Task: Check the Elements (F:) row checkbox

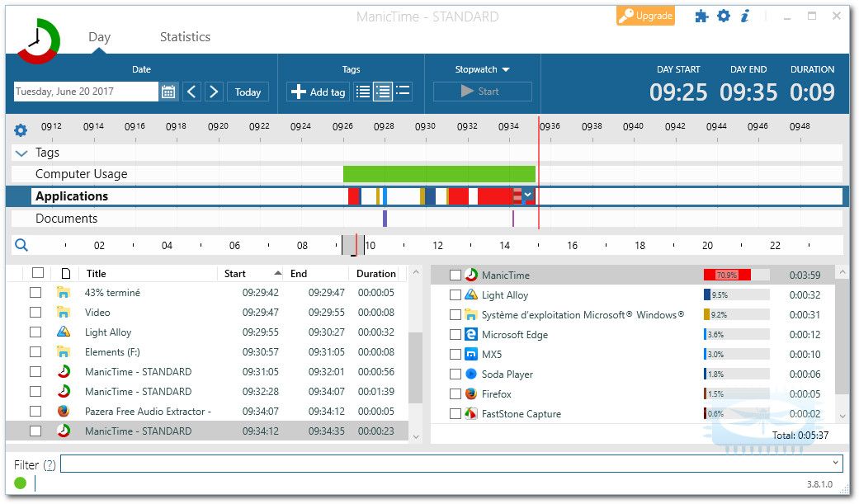Action: 35,351
